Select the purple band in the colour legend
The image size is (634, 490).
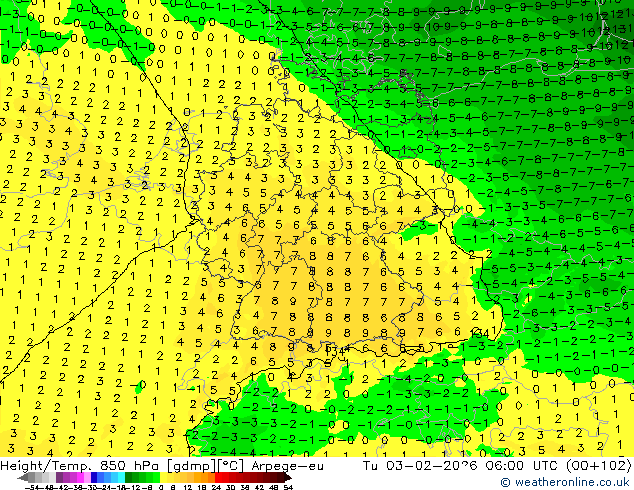73,478
